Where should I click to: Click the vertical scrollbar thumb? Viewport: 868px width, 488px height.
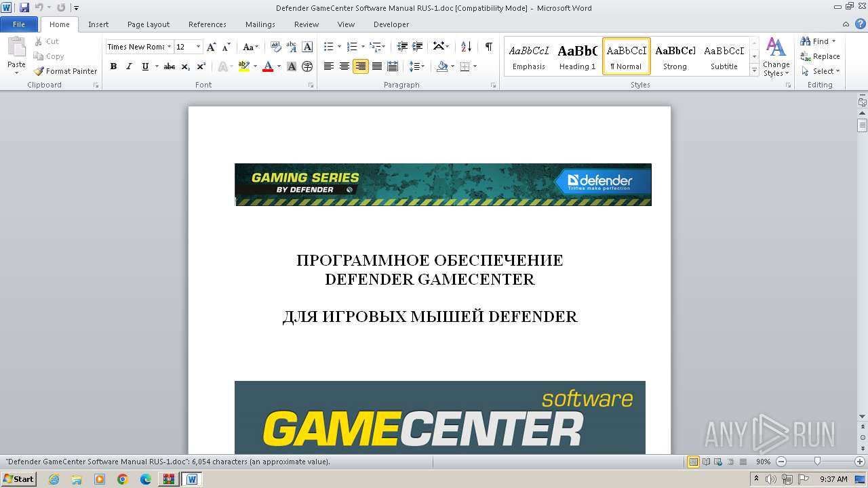(862, 125)
